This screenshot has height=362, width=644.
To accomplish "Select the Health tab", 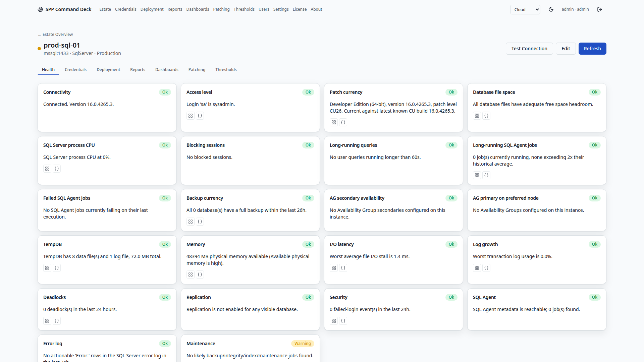I will (48, 70).
